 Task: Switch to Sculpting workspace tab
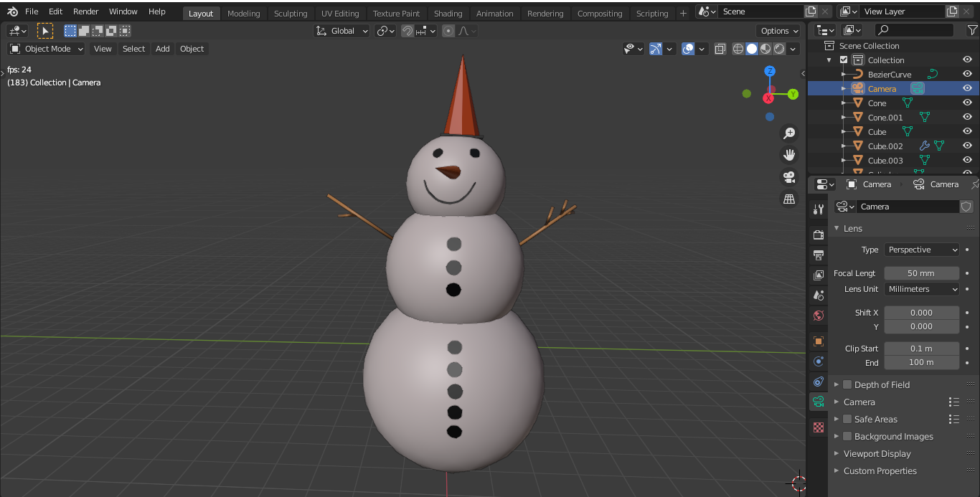[x=291, y=14]
